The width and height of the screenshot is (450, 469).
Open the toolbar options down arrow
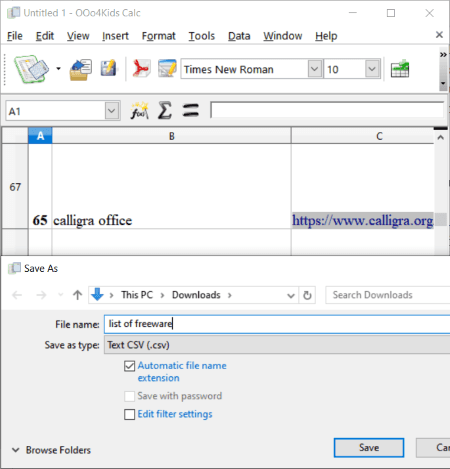click(x=443, y=83)
